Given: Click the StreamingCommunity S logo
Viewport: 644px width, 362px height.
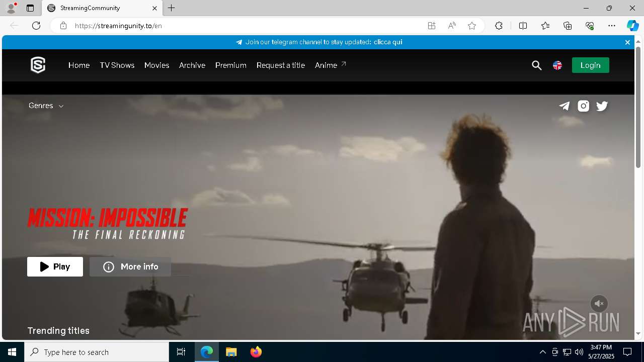Looking at the screenshot, I should tap(38, 65).
